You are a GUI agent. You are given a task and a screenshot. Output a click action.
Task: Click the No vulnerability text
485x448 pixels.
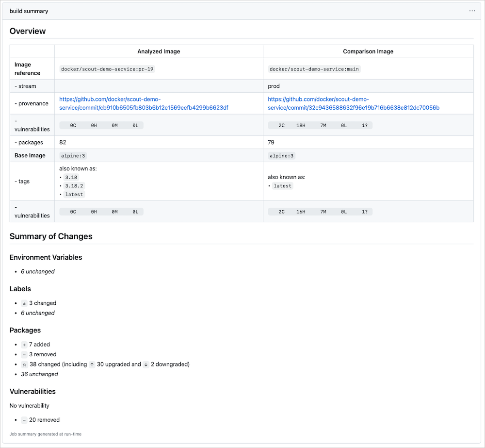click(30, 406)
